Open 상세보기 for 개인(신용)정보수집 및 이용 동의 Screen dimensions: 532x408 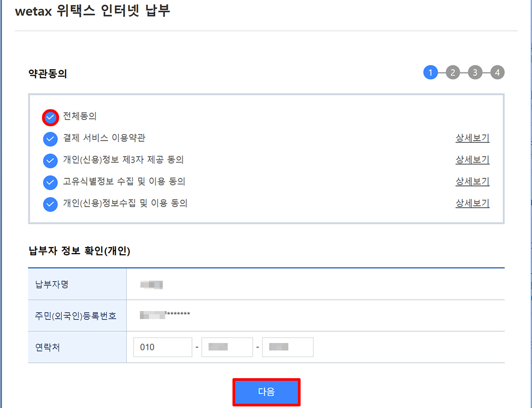click(x=472, y=203)
